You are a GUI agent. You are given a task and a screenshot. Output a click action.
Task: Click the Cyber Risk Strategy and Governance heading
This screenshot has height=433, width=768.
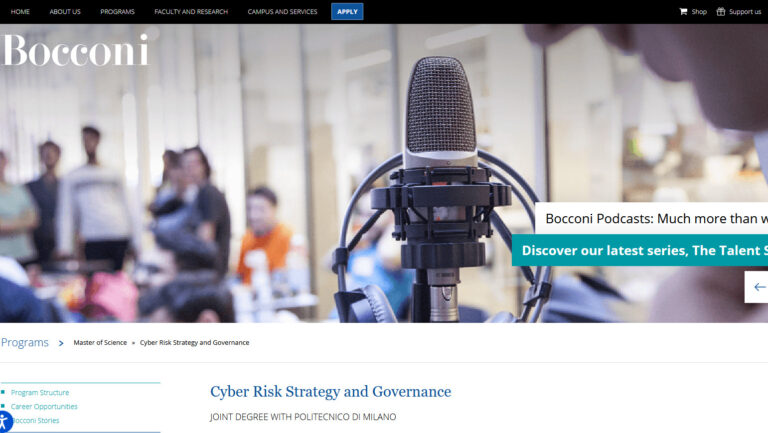pos(331,391)
